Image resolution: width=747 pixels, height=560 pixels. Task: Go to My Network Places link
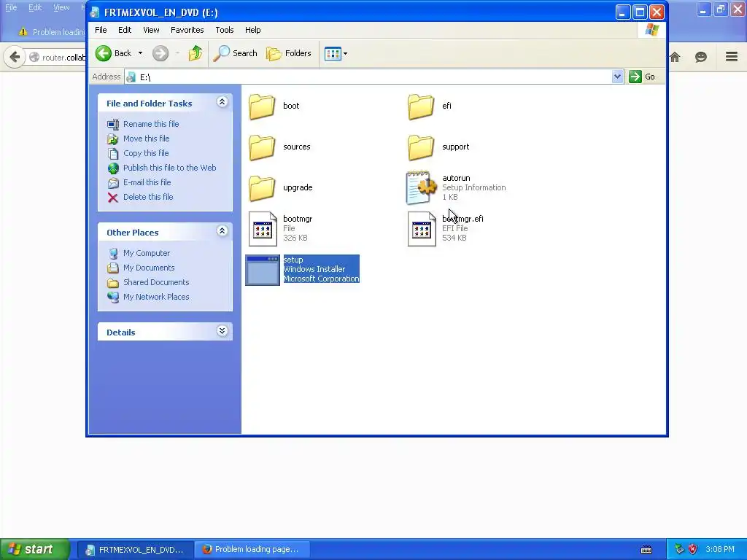tap(156, 297)
